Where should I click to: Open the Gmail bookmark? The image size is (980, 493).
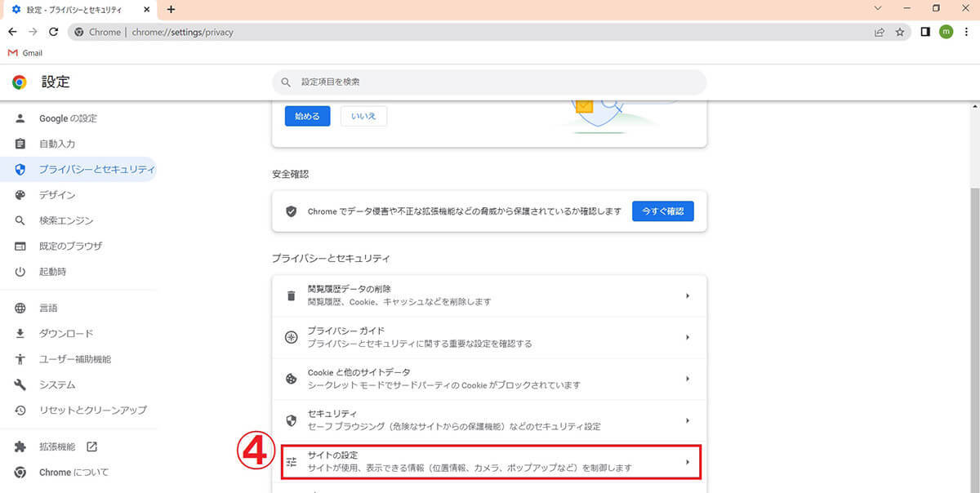(24, 53)
